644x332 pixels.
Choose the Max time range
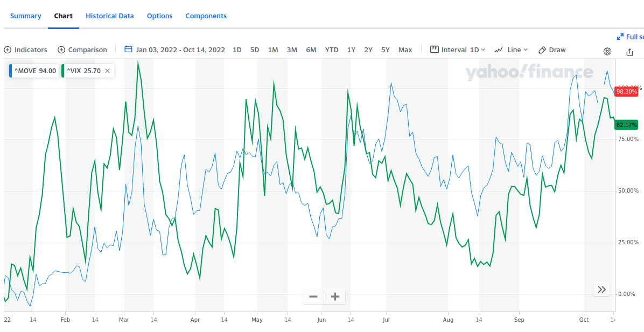405,50
